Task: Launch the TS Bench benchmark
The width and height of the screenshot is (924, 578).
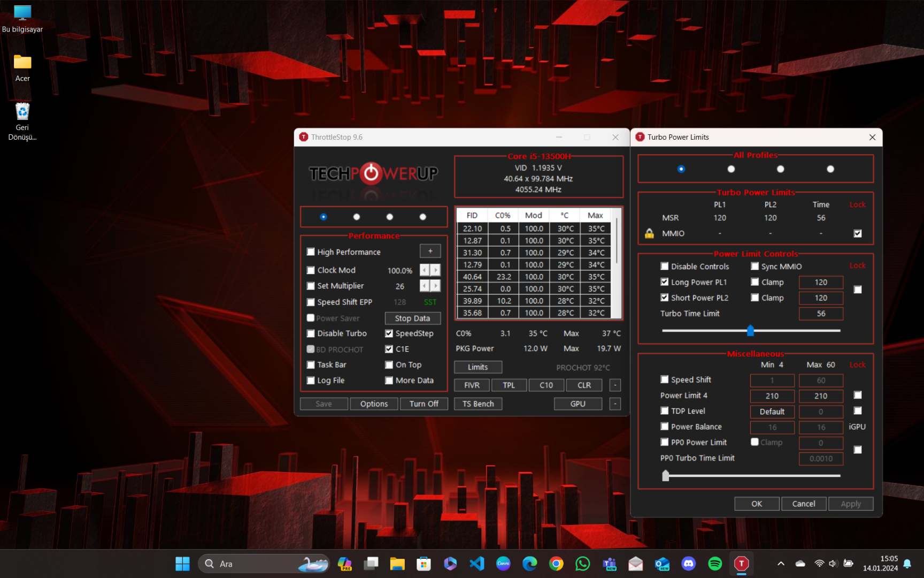Action: tap(478, 404)
